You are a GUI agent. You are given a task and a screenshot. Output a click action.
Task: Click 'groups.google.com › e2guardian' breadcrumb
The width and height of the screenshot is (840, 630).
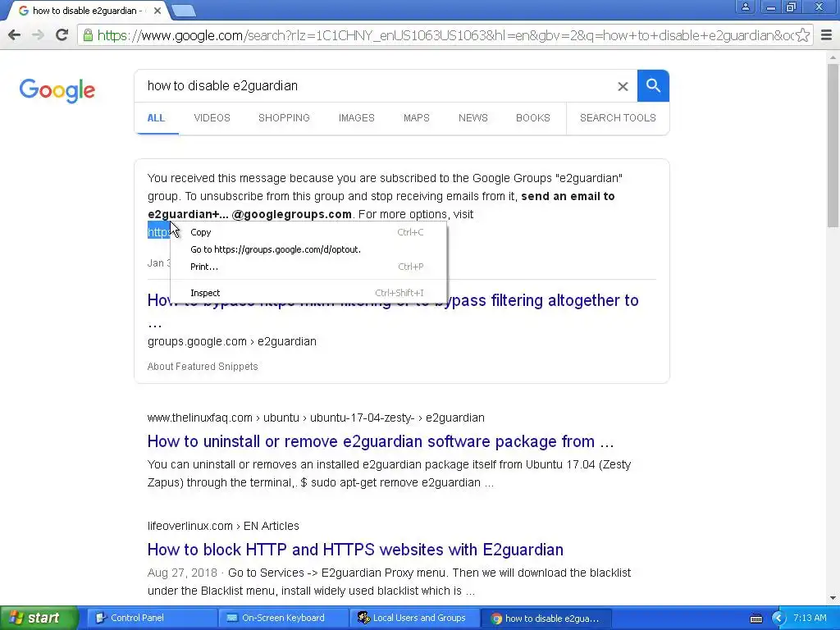(232, 341)
